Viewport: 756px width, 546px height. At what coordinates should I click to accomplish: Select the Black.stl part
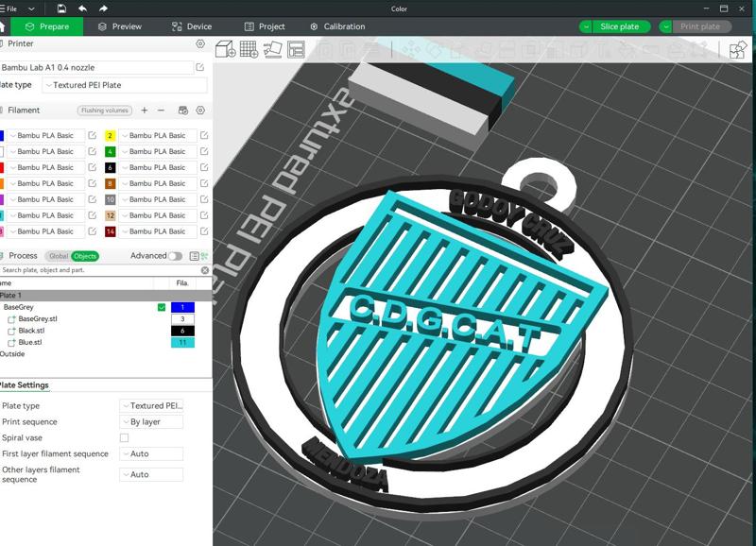click(x=31, y=331)
